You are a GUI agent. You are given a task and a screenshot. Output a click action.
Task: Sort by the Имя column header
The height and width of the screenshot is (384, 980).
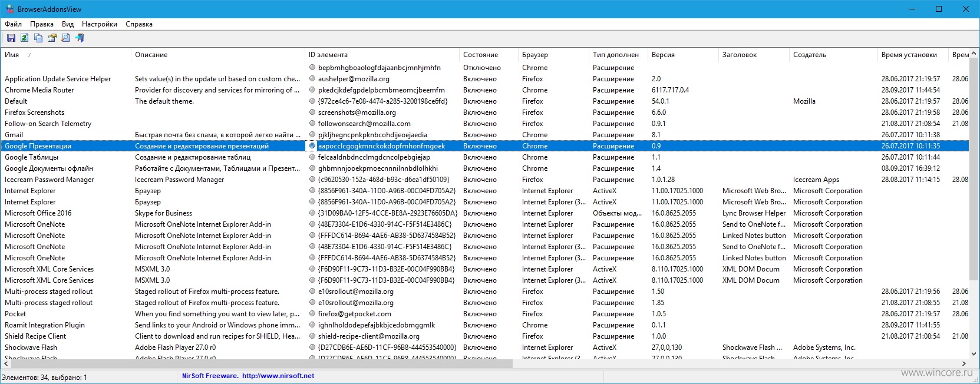(65, 55)
